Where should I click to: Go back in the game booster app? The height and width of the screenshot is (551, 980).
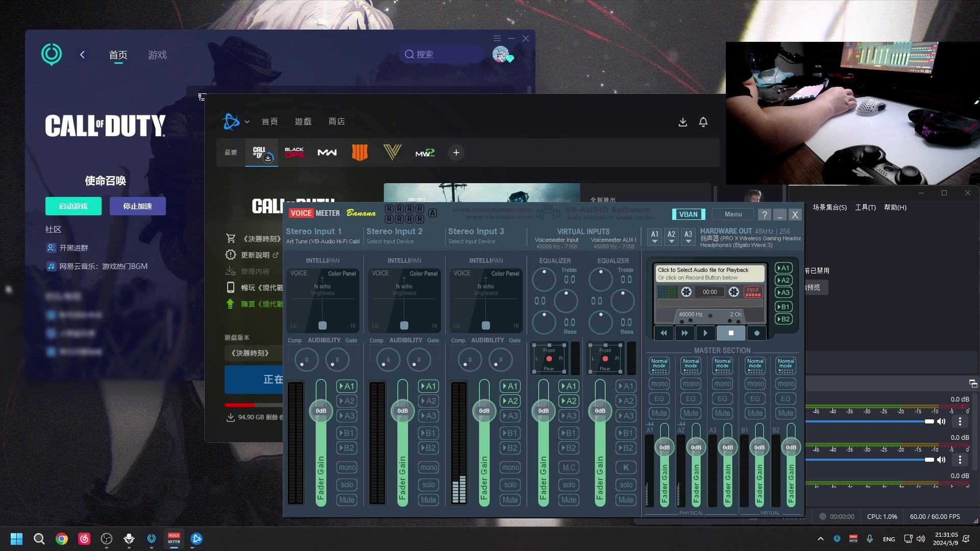click(x=82, y=55)
